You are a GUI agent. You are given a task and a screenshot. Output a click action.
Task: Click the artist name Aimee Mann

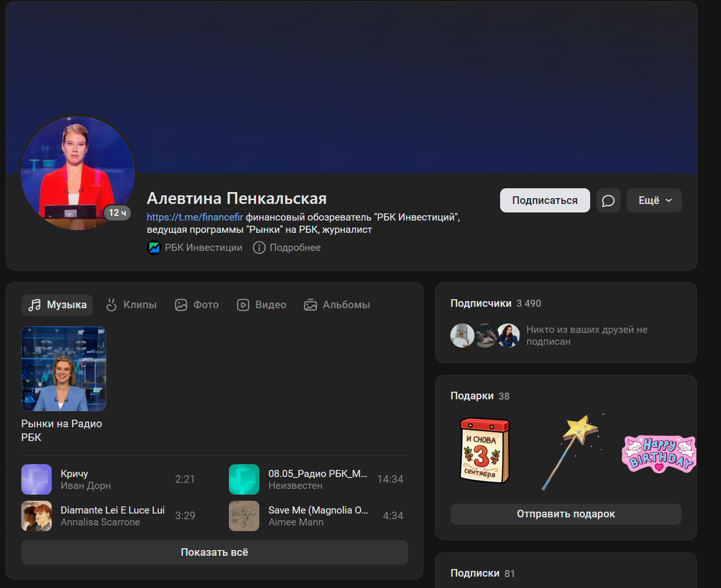point(296,522)
